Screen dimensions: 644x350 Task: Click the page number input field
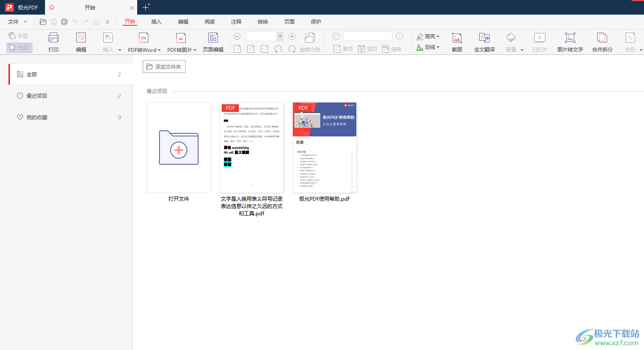pyautogui.click(x=368, y=36)
